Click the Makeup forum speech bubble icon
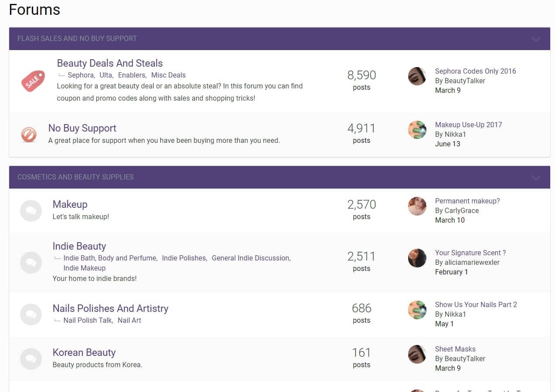555x392 pixels. pyautogui.click(x=31, y=211)
